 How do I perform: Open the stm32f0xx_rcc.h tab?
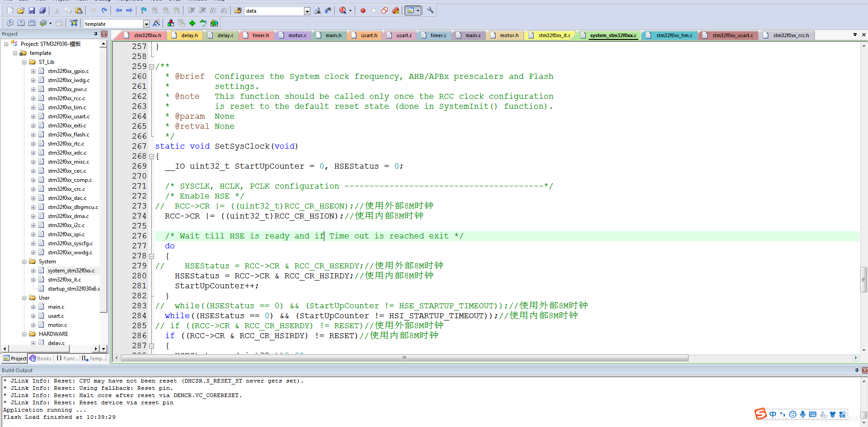[786, 35]
